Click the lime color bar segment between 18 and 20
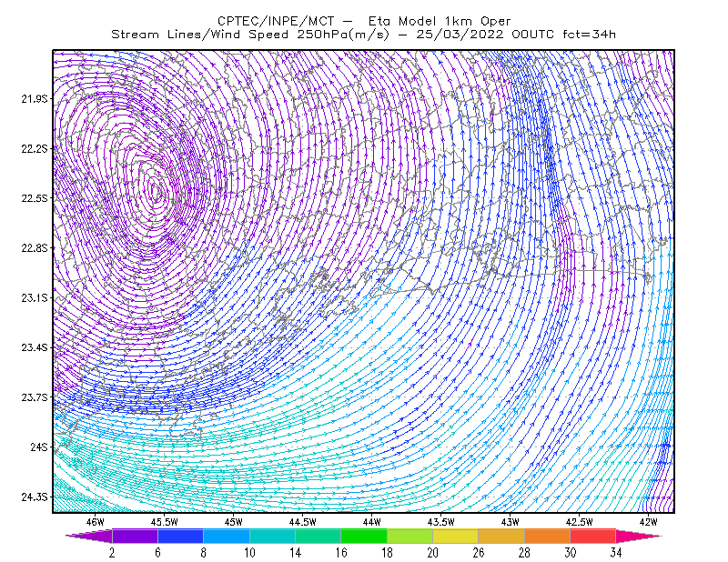728x562 pixels. pyautogui.click(x=410, y=536)
